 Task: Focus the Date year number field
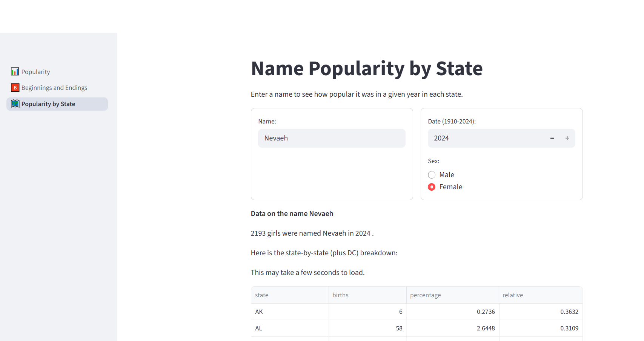coord(486,138)
